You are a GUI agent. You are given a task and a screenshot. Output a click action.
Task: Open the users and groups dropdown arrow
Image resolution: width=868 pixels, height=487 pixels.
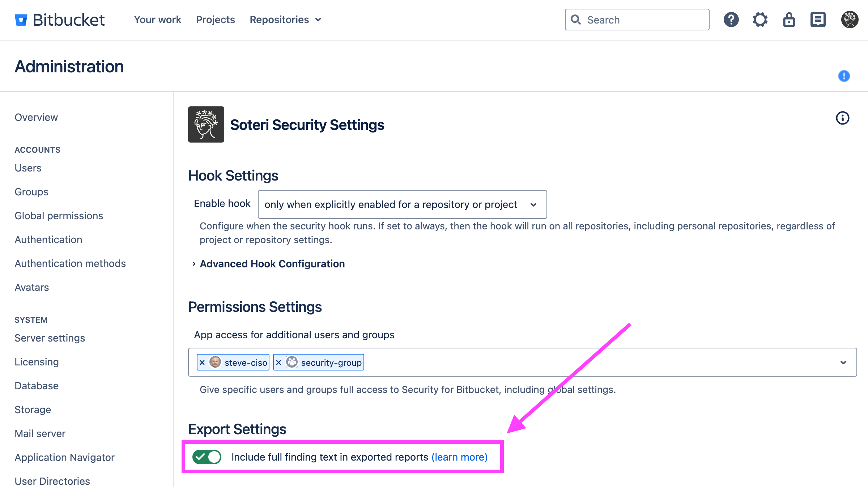(x=843, y=363)
